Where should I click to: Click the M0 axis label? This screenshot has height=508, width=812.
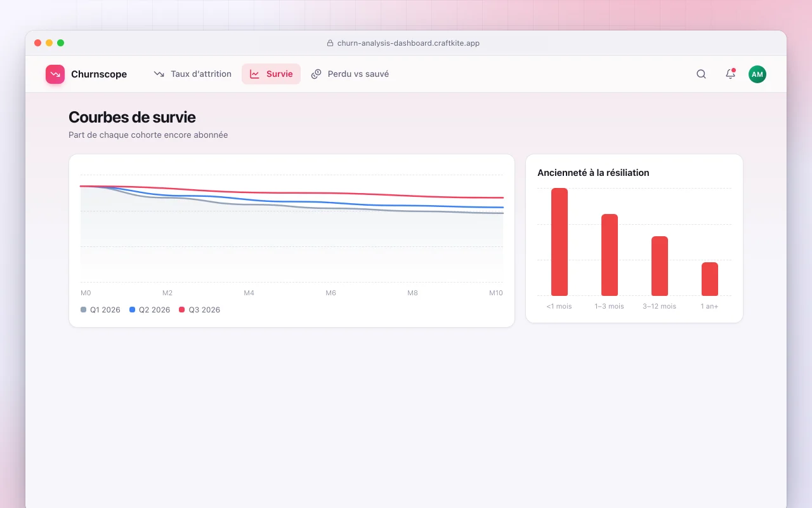click(86, 293)
